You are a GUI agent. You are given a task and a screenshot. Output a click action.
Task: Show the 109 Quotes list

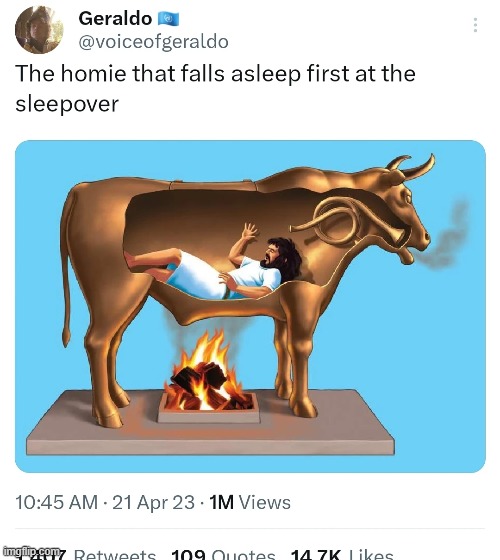(223, 554)
